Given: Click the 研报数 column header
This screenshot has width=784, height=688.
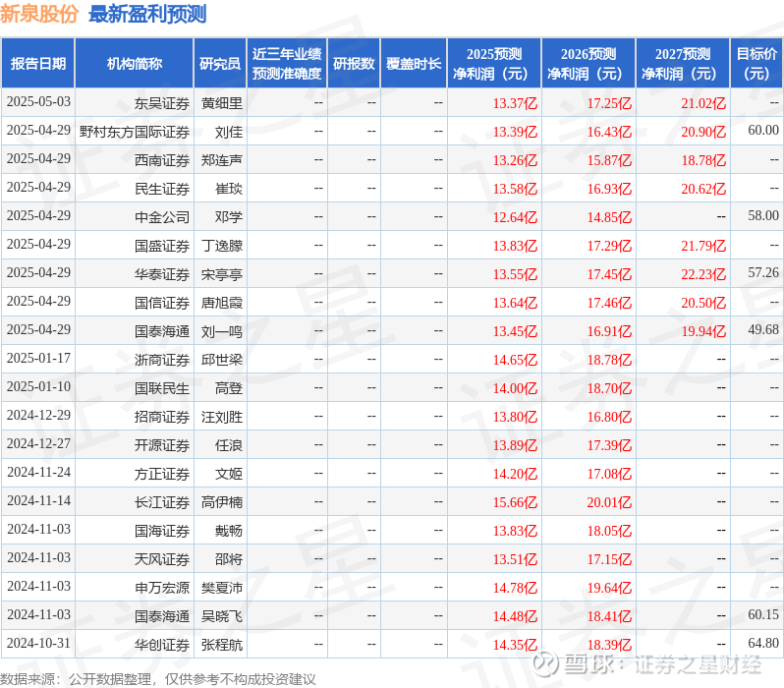Looking at the screenshot, I should click(354, 64).
